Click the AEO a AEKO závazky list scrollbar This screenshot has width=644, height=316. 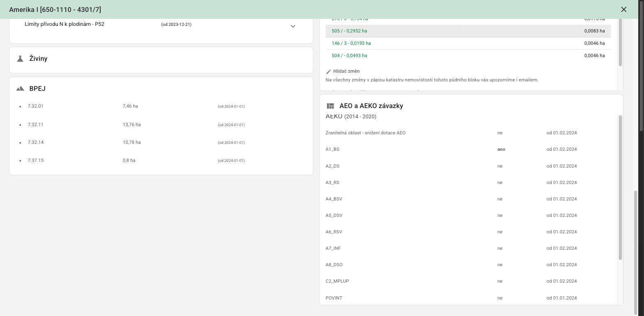pos(620,187)
